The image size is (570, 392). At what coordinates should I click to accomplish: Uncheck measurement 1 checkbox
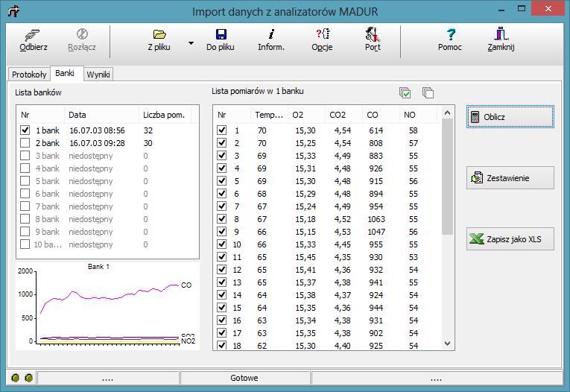[222, 130]
